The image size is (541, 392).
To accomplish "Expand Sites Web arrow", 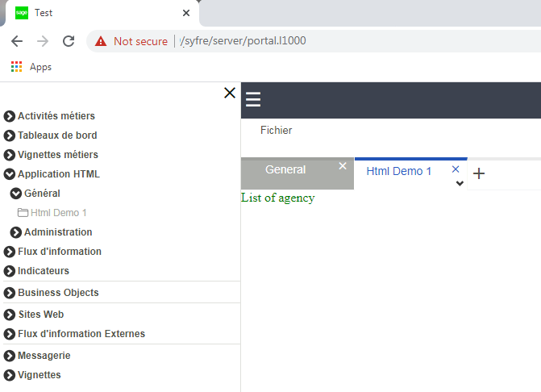I will (10, 315).
